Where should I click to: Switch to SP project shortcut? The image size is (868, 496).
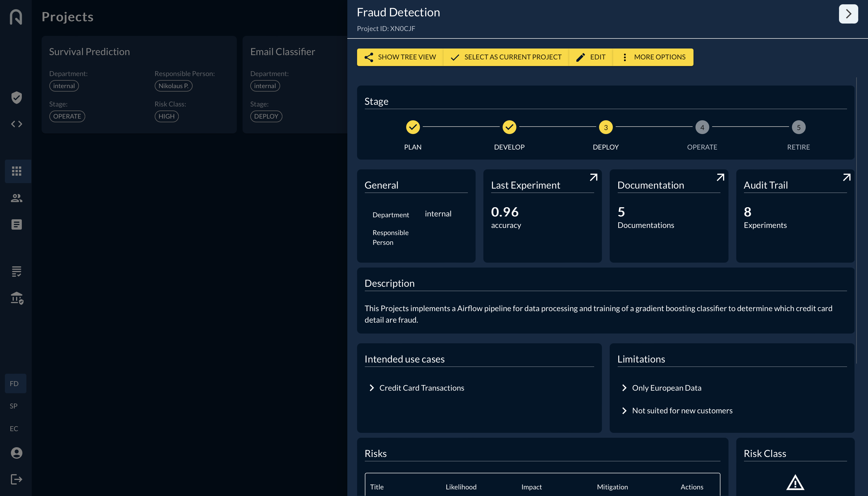coord(14,406)
